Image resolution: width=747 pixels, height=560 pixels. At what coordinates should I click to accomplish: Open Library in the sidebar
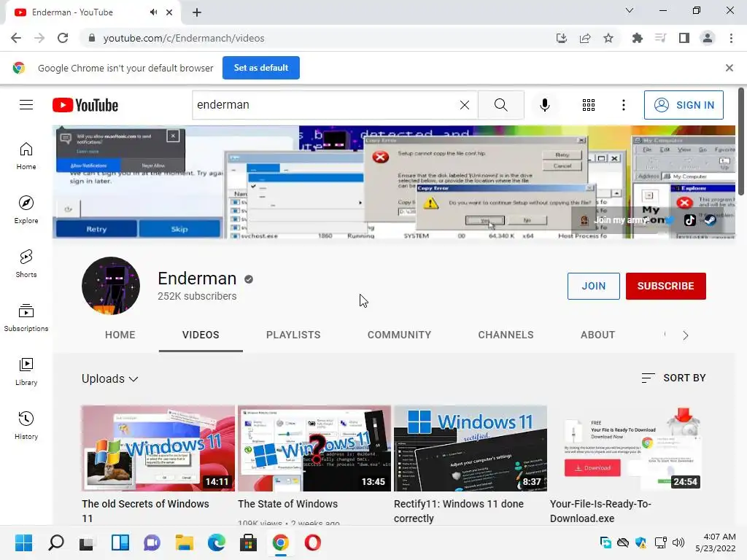click(x=26, y=371)
